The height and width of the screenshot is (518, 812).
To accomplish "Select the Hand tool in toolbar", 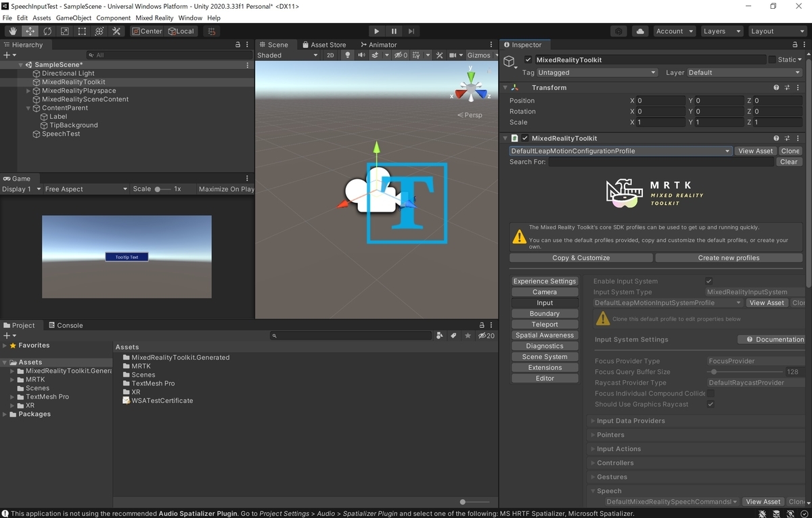I will (x=13, y=31).
